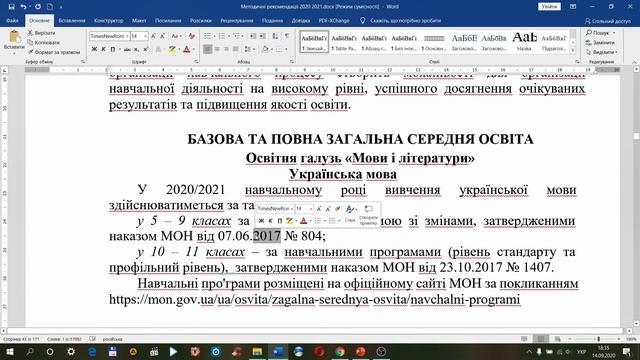Open the spelling check icon in the status bar
The height and width of the screenshot is (360, 640).
[x=93, y=339]
